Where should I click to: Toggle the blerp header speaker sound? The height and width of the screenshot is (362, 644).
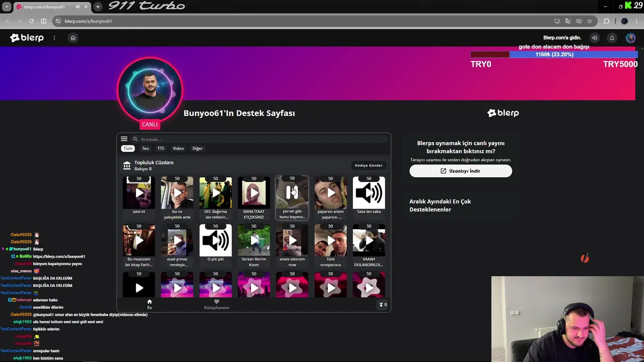click(x=595, y=38)
